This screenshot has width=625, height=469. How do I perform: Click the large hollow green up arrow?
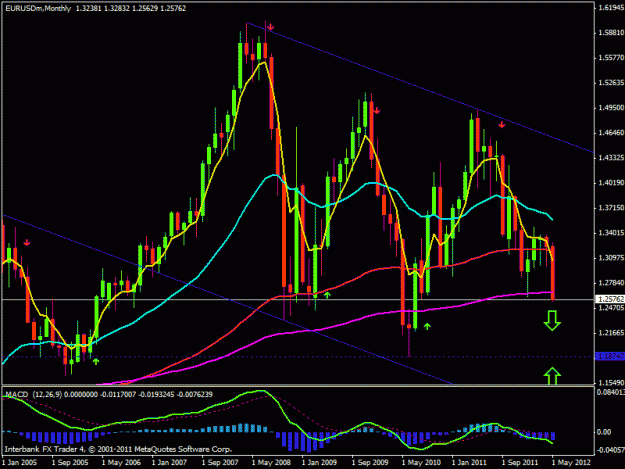tap(552, 376)
